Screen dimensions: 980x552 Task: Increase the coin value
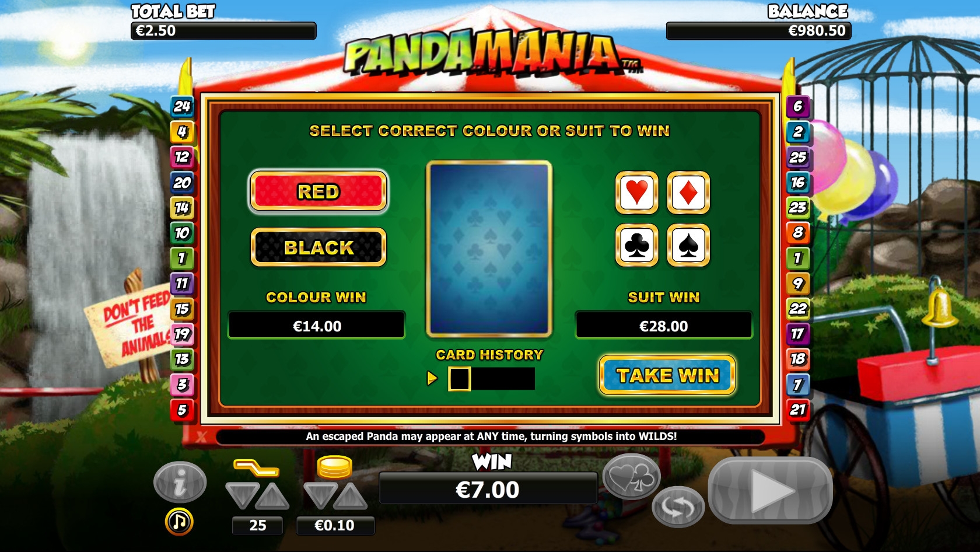point(351,496)
